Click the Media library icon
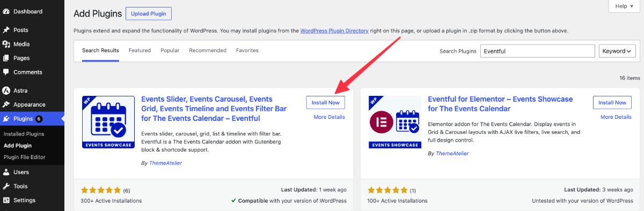 click(x=6, y=44)
